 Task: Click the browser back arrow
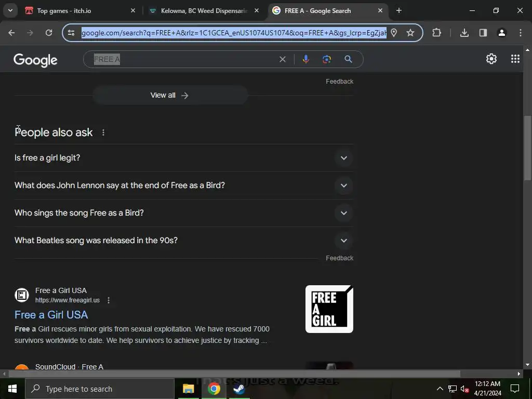11,33
